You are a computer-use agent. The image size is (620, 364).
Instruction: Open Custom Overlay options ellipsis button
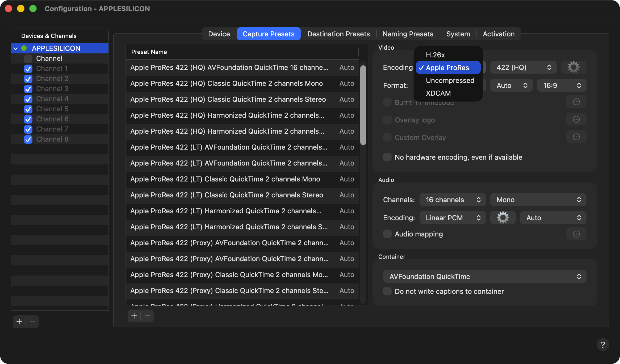[576, 137]
